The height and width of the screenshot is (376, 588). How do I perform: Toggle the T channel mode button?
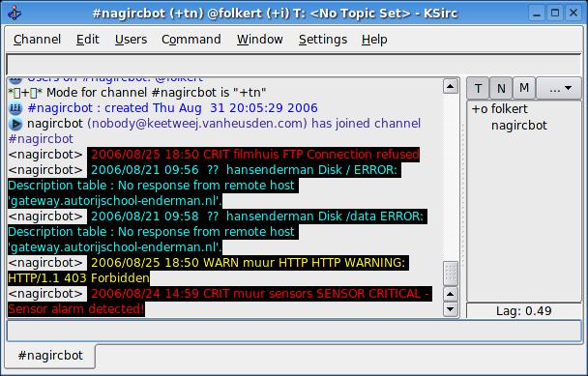(478, 89)
